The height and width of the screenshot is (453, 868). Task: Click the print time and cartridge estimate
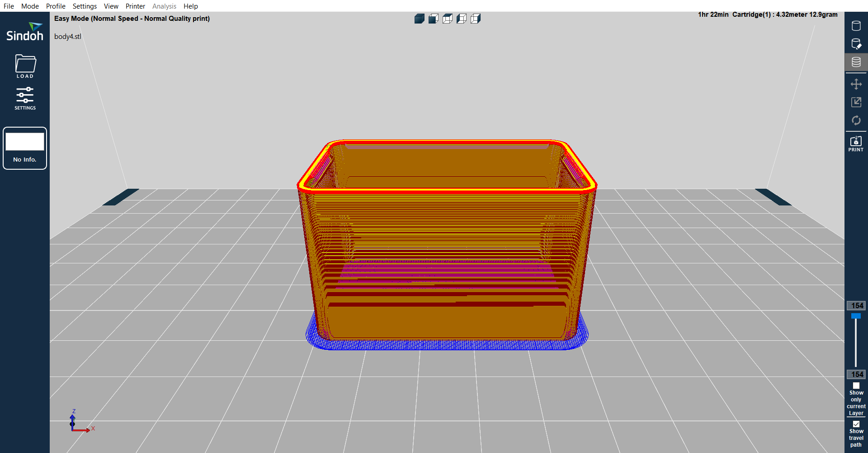coord(768,14)
